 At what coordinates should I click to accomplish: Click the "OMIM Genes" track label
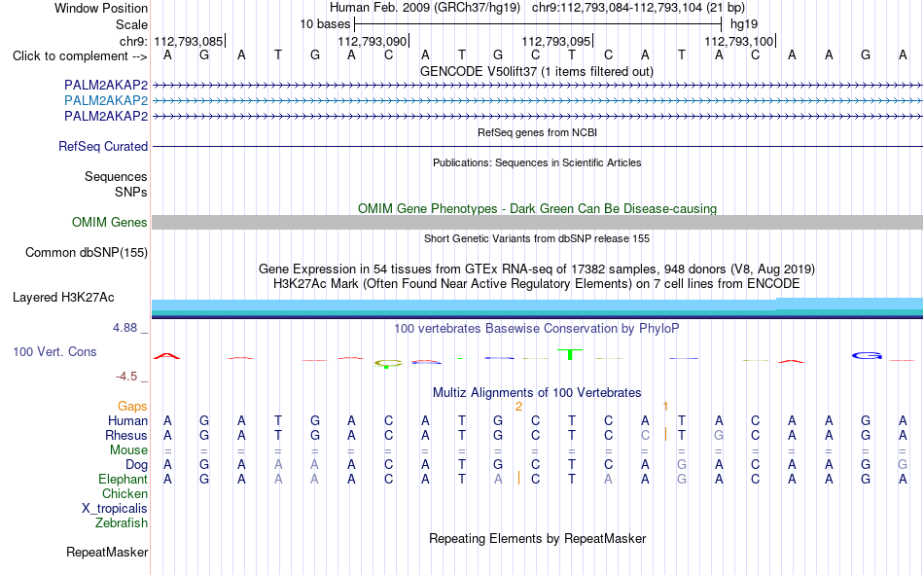[x=109, y=223]
